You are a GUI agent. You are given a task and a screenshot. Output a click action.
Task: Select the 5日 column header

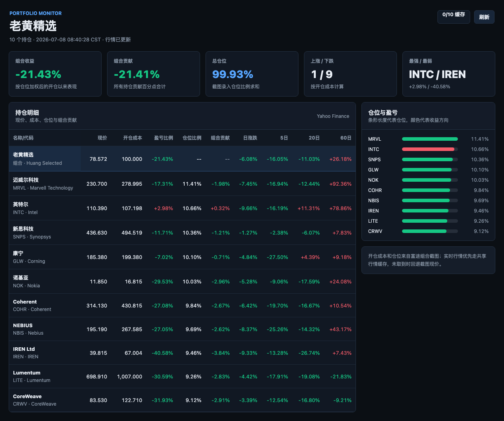tap(284, 138)
